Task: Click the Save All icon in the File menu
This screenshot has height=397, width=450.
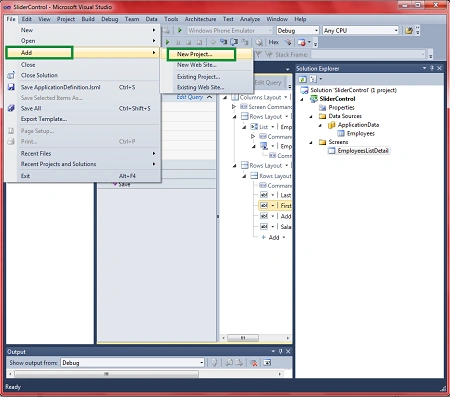Action: pyautogui.click(x=11, y=108)
